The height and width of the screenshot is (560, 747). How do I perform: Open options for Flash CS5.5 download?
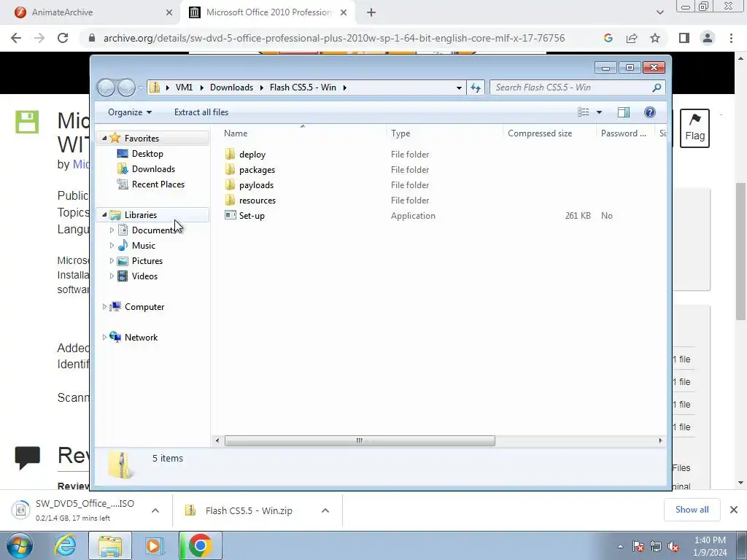[325, 510]
